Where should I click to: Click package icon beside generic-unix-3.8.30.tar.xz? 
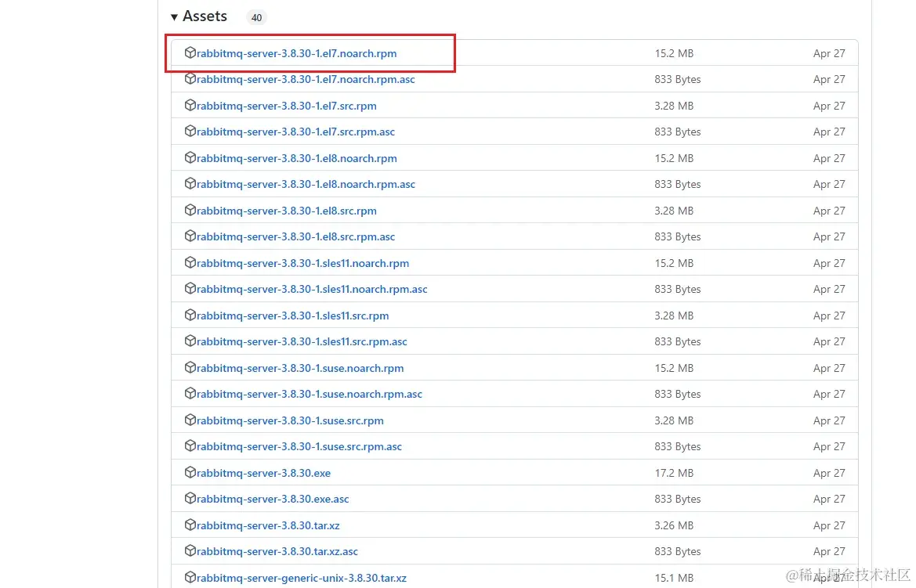[x=190, y=577]
